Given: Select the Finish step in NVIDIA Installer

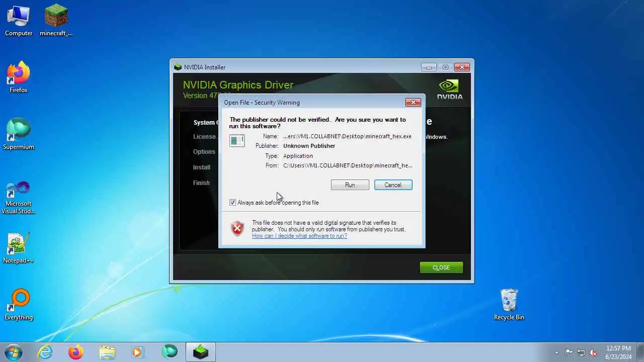Looking at the screenshot, I should click(x=201, y=183).
